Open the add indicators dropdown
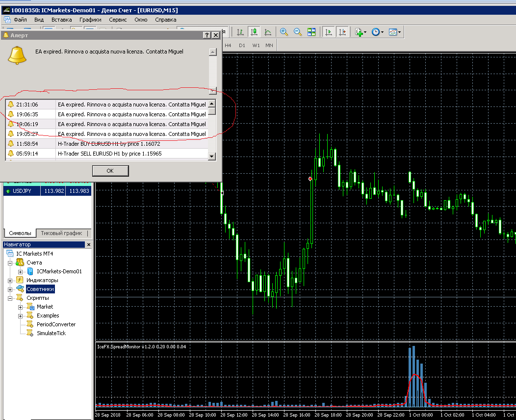The height and width of the screenshot is (420, 516). (361, 32)
